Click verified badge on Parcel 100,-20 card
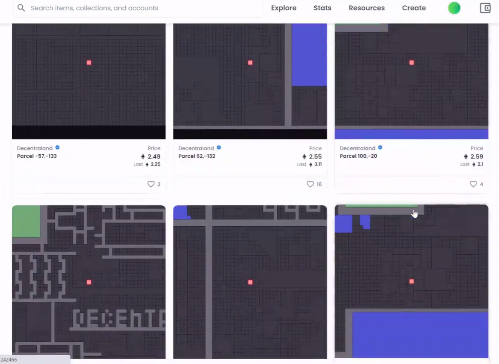This screenshot has height=364, width=499. [x=380, y=147]
